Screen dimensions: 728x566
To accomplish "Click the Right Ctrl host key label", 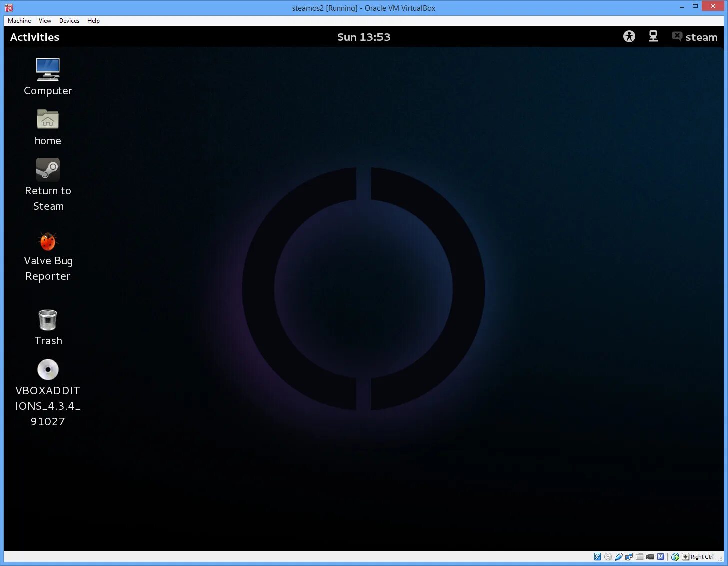I will [702, 557].
